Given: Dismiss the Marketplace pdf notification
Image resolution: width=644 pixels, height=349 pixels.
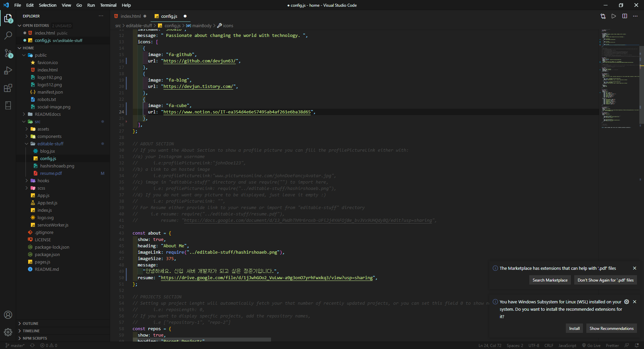Looking at the screenshot, I should 635,268.
